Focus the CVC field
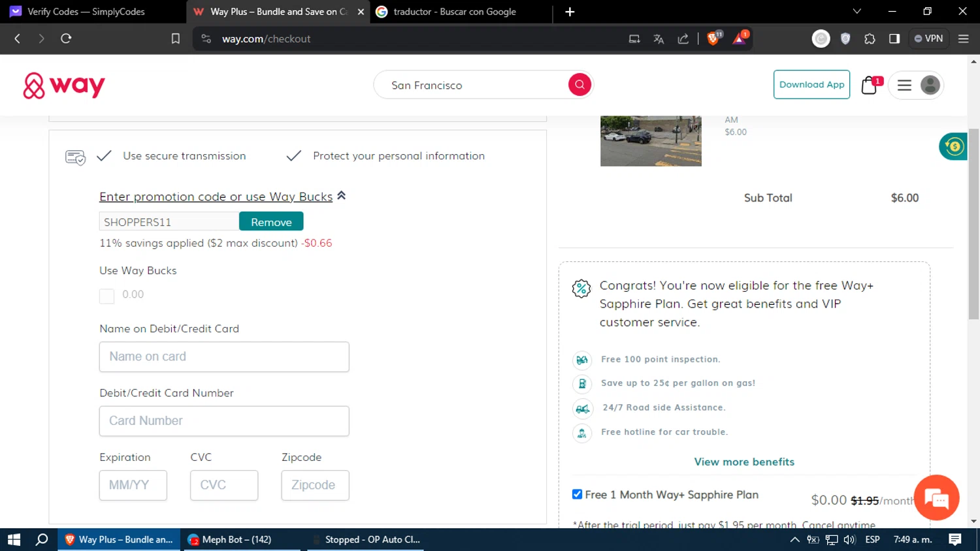The height and width of the screenshot is (551, 980). click(x=224, y=486)
